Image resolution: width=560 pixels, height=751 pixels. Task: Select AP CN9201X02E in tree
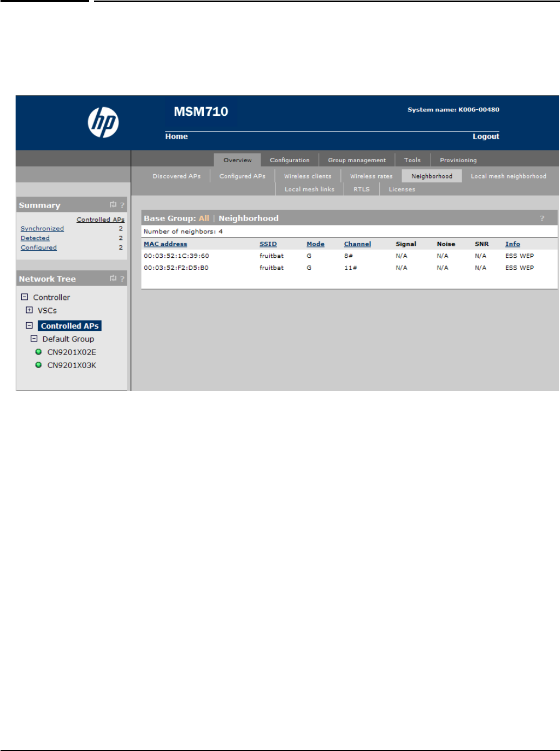(x=72, y=352)
